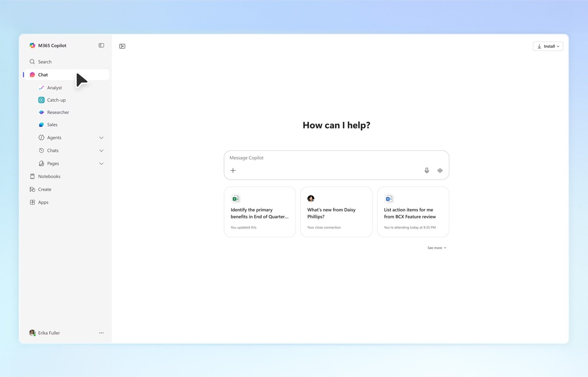Expand the Chats section chevron

tap(101, 151)
